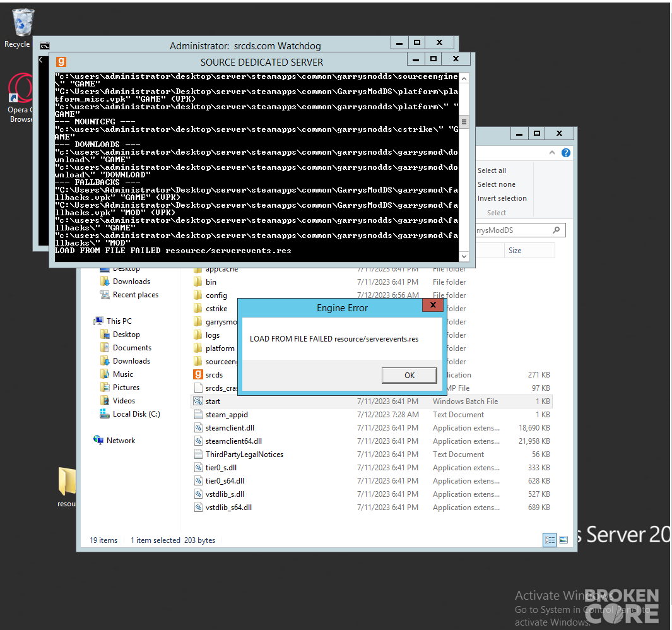The height and width of the screenshot is (630, 672).
Task: Select the config folder icon
Action: point(197,295)
